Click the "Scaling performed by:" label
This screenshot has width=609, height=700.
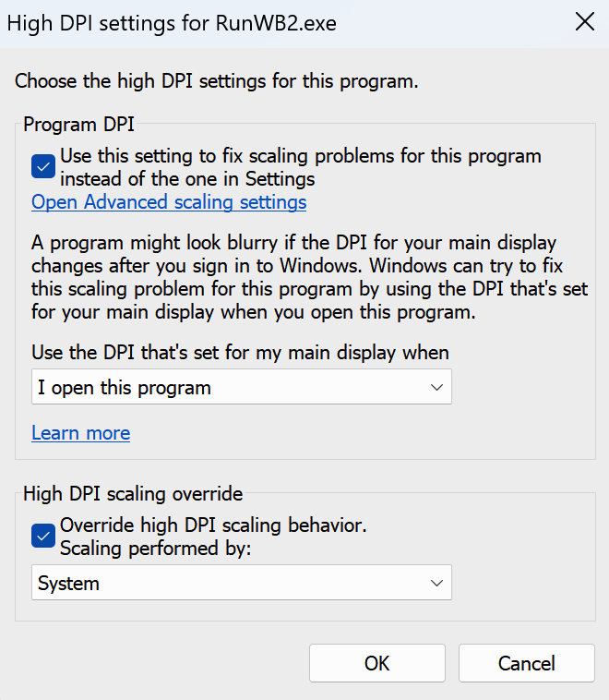click(x=155, y=547)
